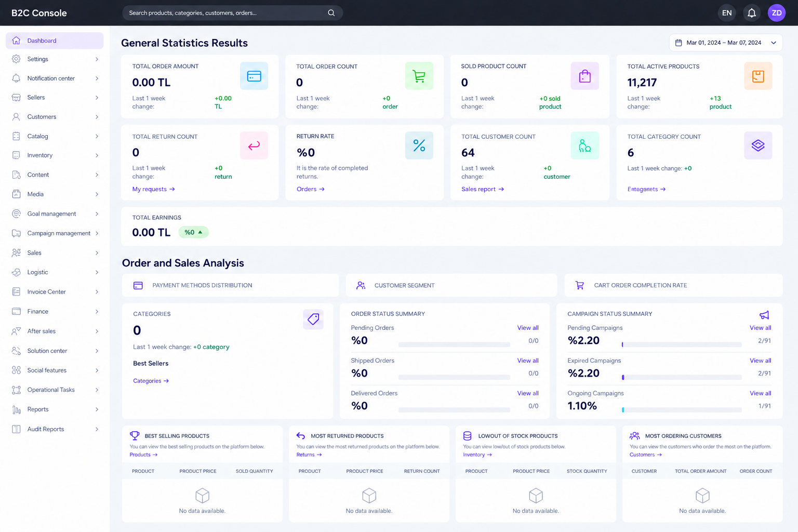The height and width of the screenshot is (532, 798).
Task: Click the Pending Campaigns progress bar
Action: pos(682,344)
